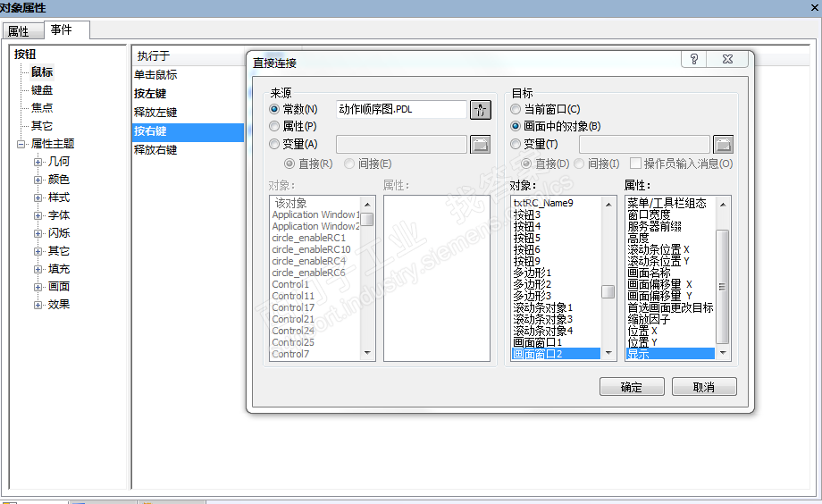Screen dimensions: 822x504
Task: Select 画面窗口1 in target object list
Action: click(556, 342)
